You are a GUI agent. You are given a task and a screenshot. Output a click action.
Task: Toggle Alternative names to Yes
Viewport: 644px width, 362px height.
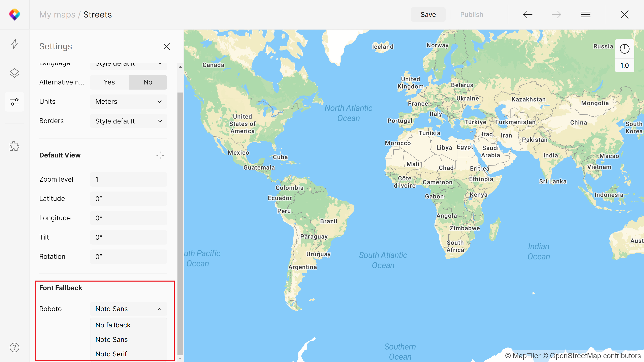click(109, 82)
